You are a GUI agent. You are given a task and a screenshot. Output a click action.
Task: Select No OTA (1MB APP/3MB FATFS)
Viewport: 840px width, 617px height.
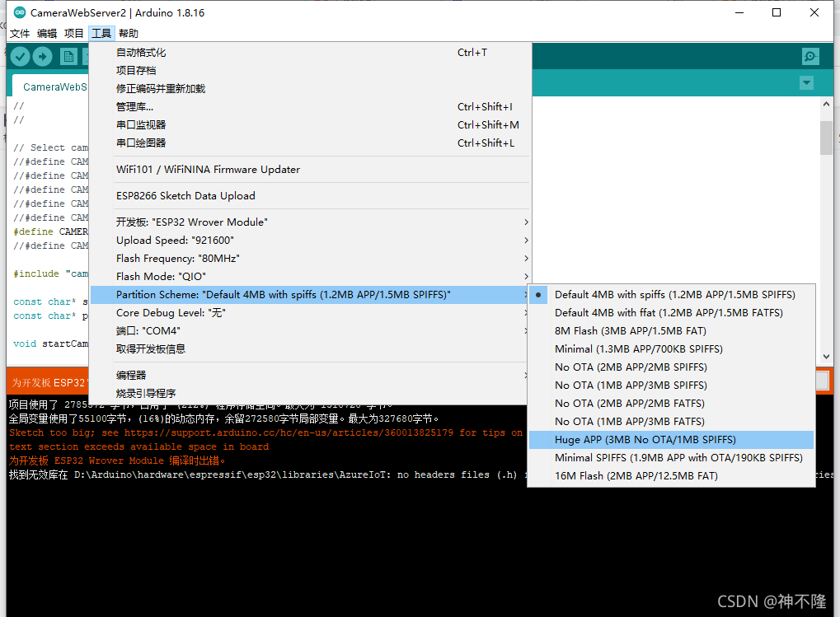(x=671, y=422)
